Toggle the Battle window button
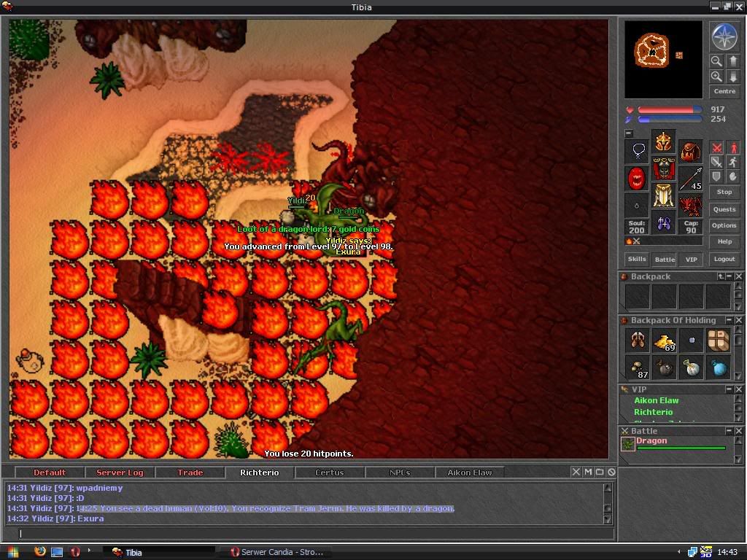This screenshot has width=747, height=560. [x=665, y=259]
